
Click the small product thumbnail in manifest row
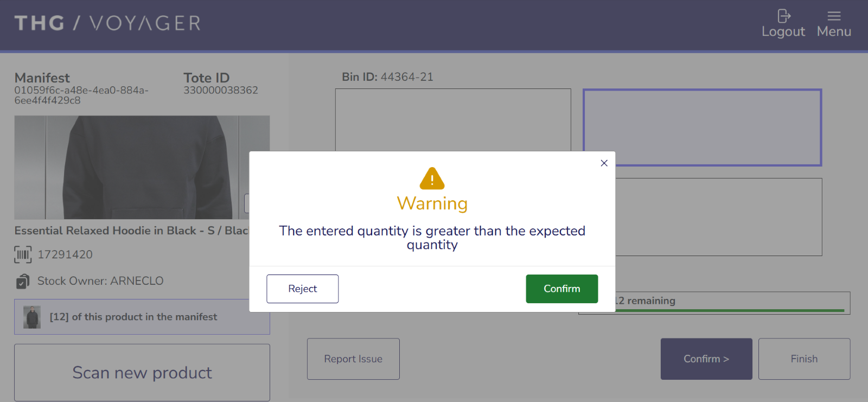(32, 317)
